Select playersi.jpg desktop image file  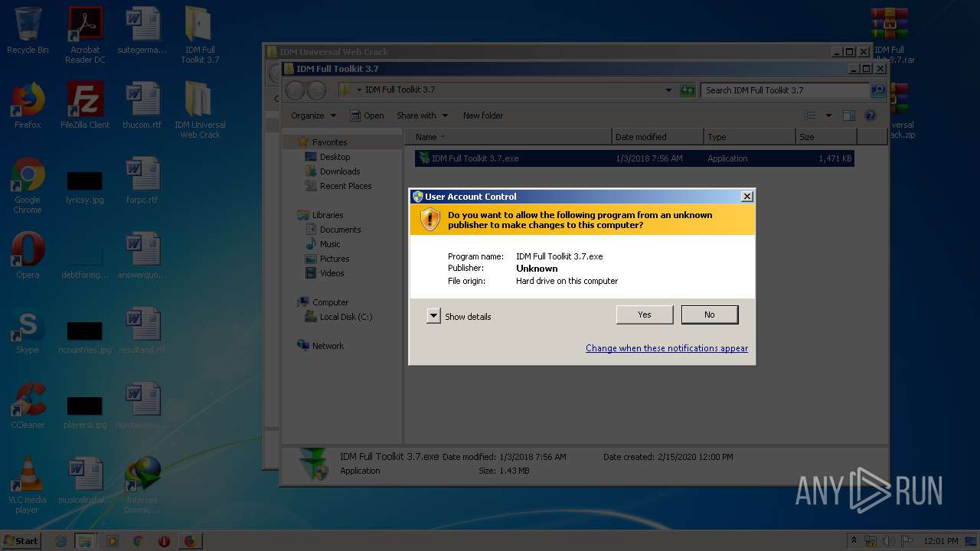click(85, 411)
